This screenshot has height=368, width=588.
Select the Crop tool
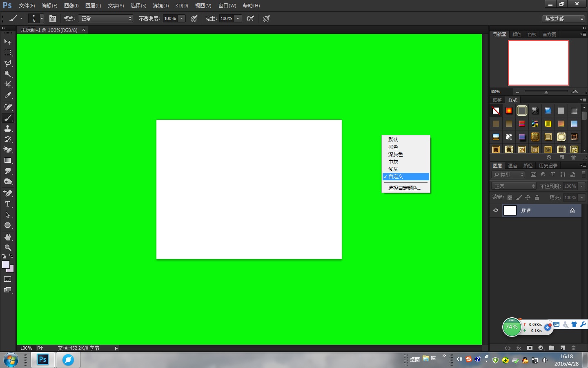(x=8, y=85)
